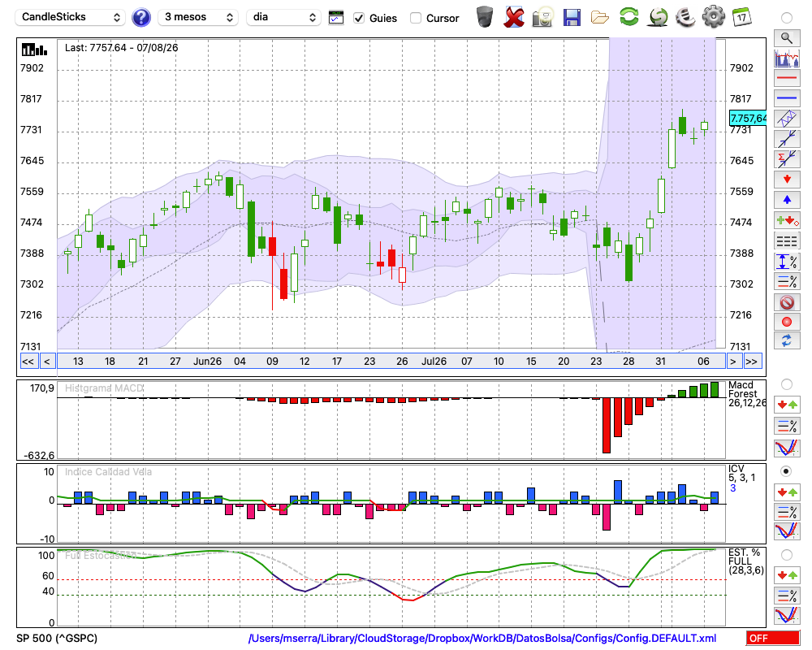Expand the dia interval dropdown
This screenshot has height=650, width=812.
pyautogui.click(x=283, y=17)
